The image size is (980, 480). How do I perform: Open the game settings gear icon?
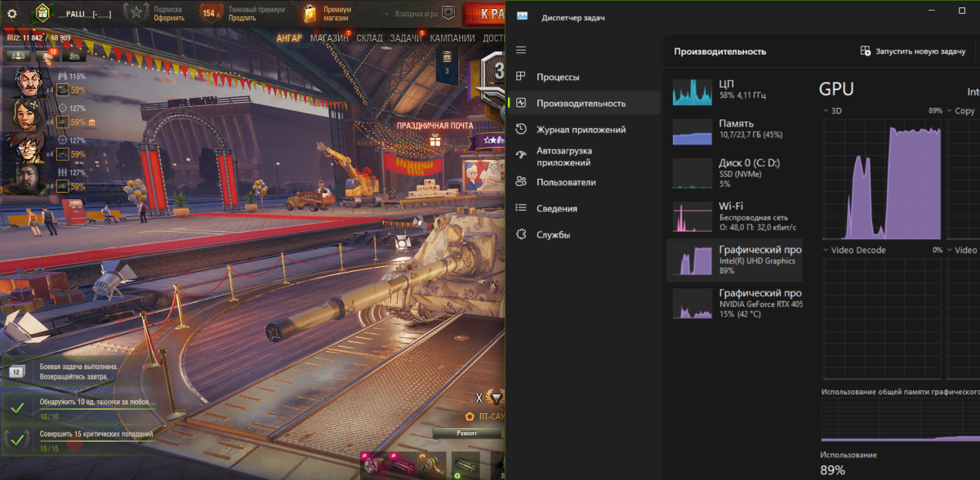click(x=11, y=13)
